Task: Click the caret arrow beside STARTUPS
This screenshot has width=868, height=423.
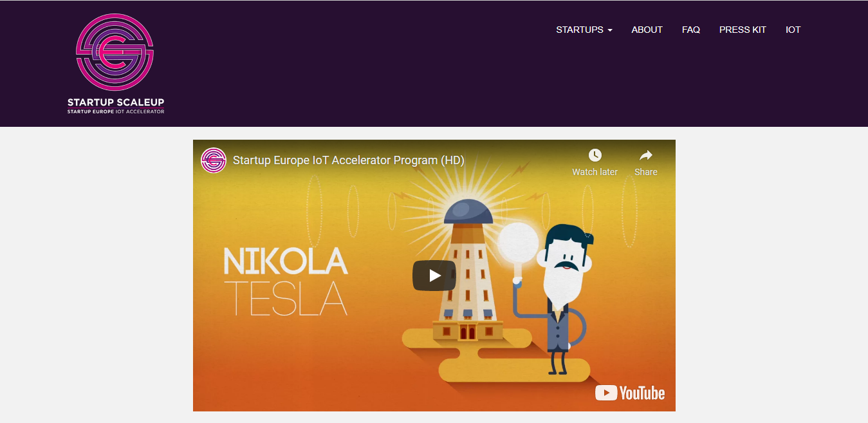Action: click(x=610, y=30)
